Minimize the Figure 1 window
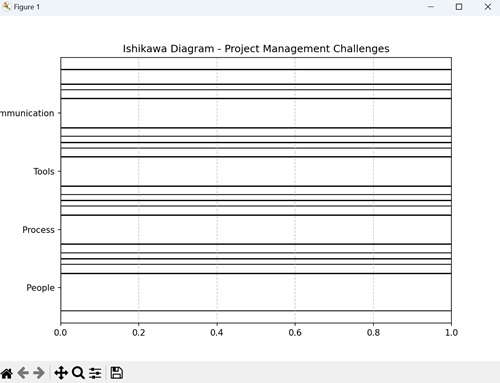Screen dimensions: 500x383 [x=431, y=7]
